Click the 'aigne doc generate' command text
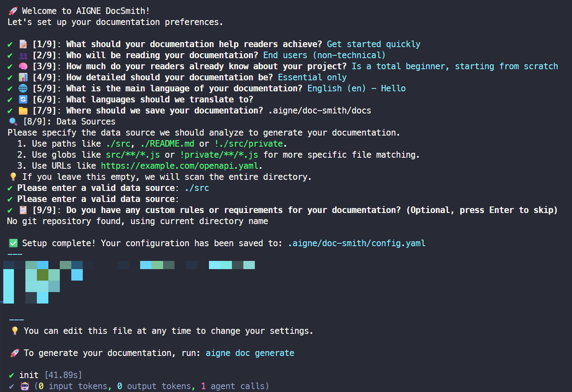 tap(250, 353)
